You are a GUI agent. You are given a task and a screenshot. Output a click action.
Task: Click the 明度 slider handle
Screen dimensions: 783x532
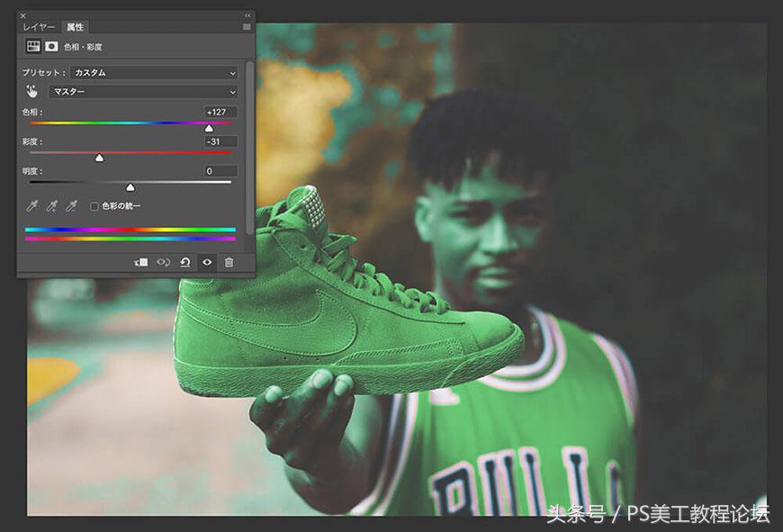130,187
